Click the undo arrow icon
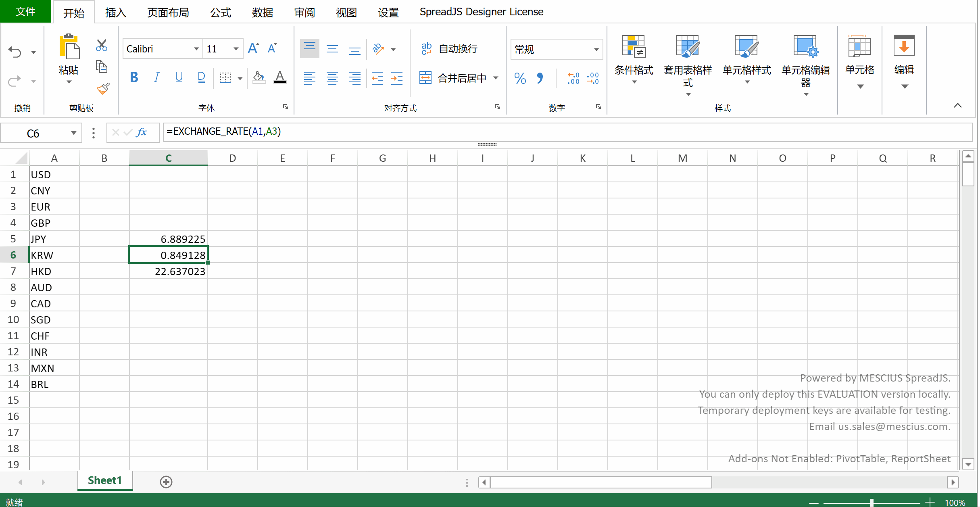 [x=15, y=52]
